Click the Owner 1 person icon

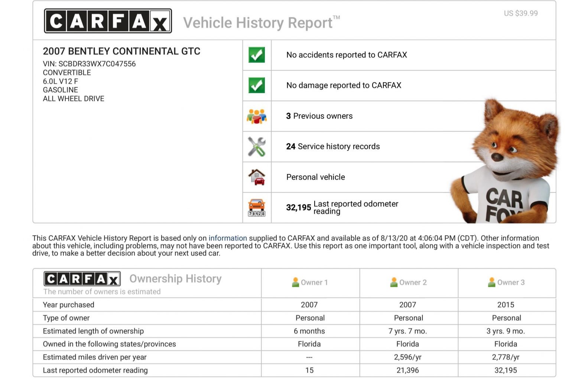tap(296, 282)
